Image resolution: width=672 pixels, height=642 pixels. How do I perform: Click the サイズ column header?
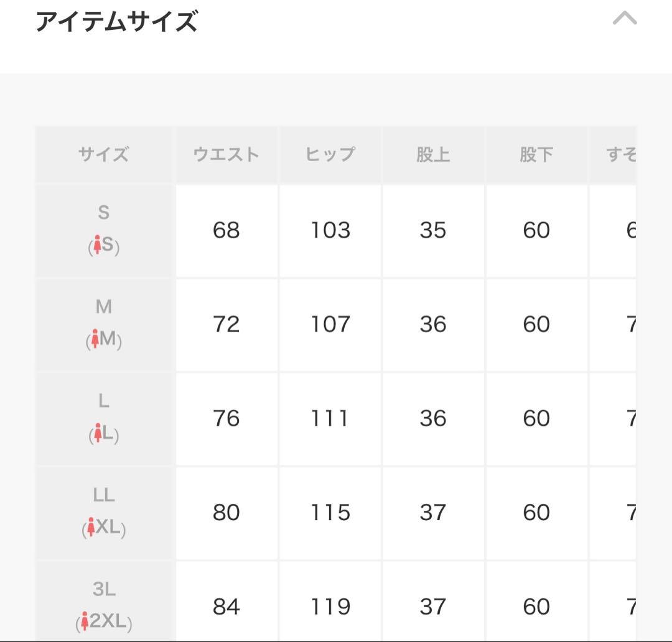tap(103, 154)
